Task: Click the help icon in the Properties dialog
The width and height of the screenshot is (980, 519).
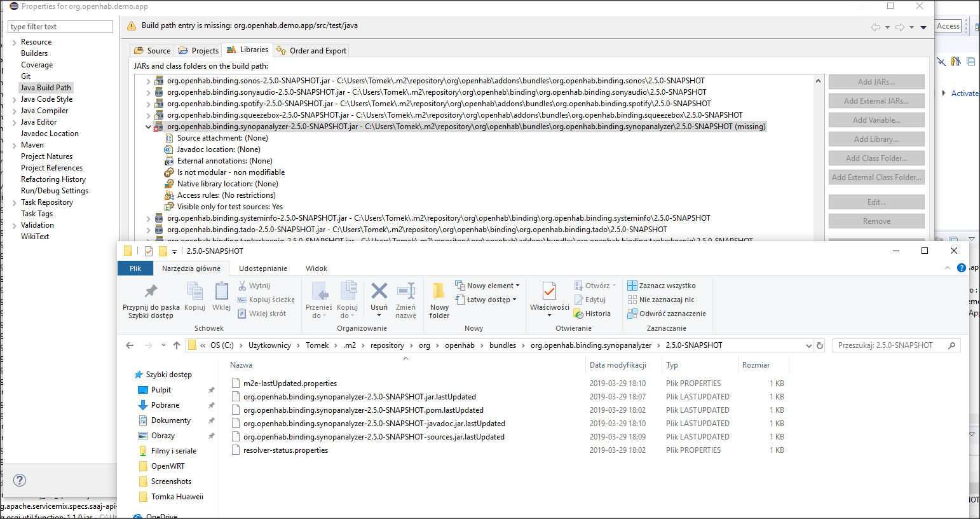Action: [20, 480]
